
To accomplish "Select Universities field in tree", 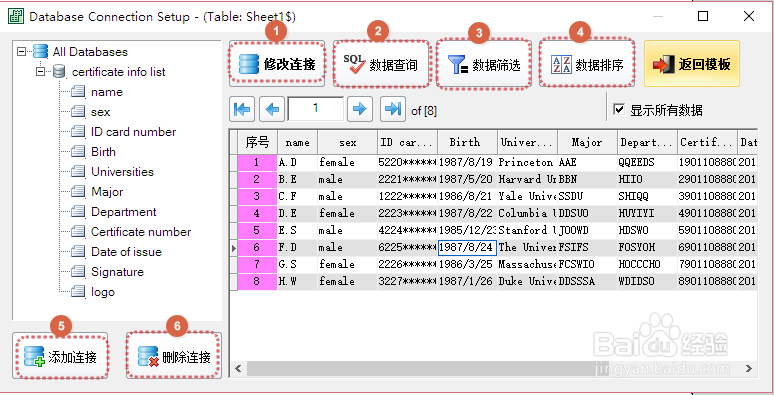I will point(122,172).
